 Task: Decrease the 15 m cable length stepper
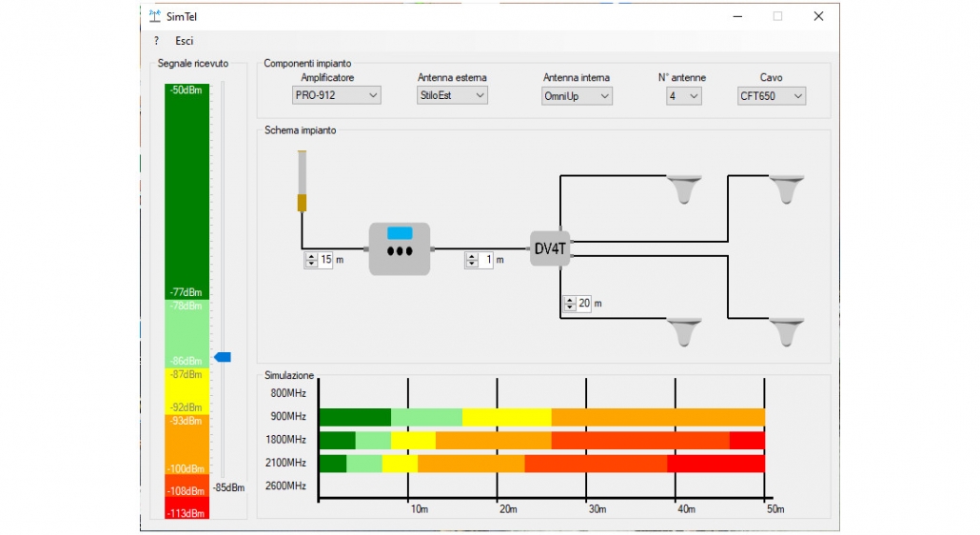[311, 264]
